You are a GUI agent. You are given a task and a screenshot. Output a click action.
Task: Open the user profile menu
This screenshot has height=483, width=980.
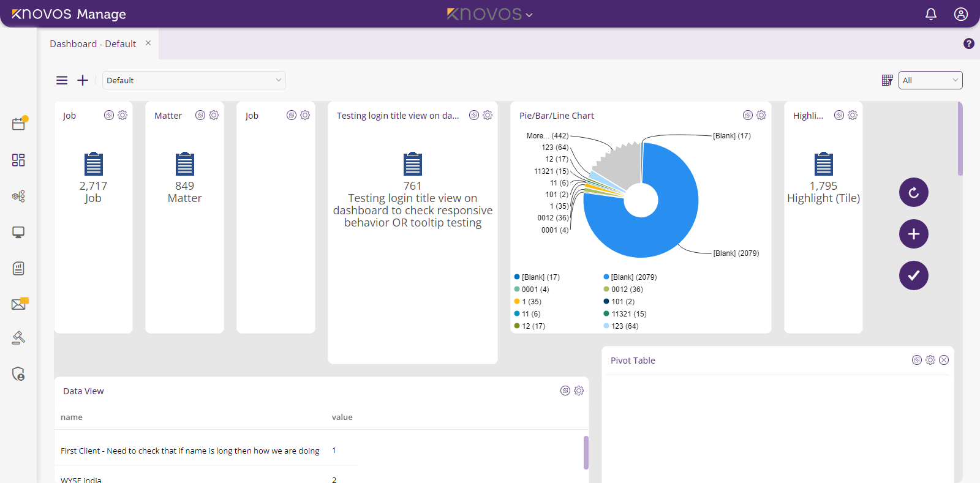(x=961, y=14)
